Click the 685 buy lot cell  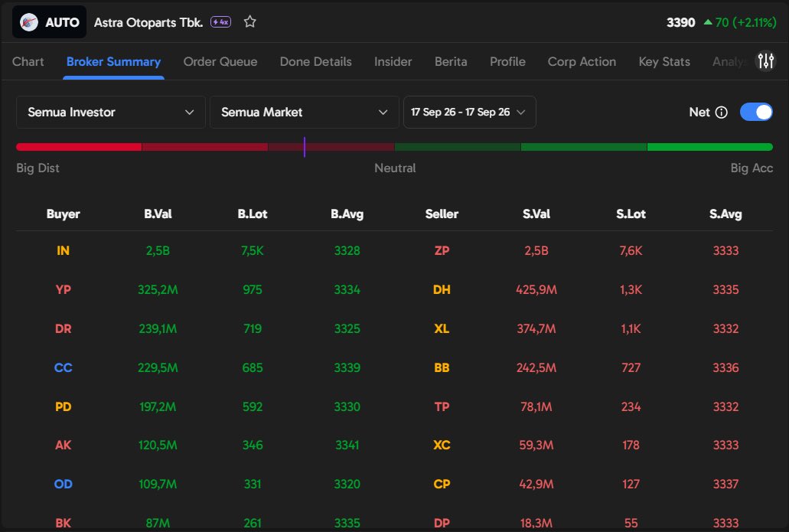tap(253, 367)
